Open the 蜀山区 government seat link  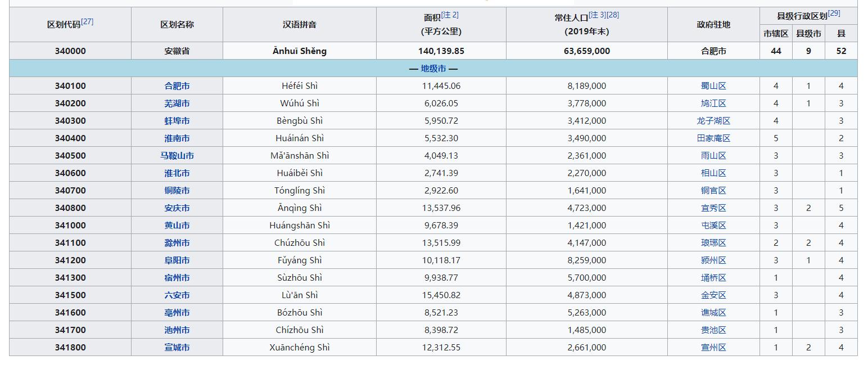(712, 85)
